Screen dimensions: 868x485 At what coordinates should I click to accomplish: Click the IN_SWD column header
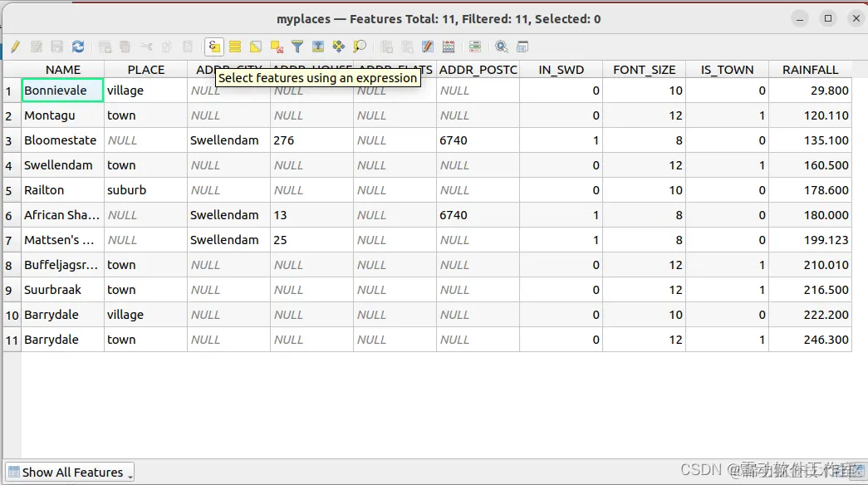click(561, 70)
